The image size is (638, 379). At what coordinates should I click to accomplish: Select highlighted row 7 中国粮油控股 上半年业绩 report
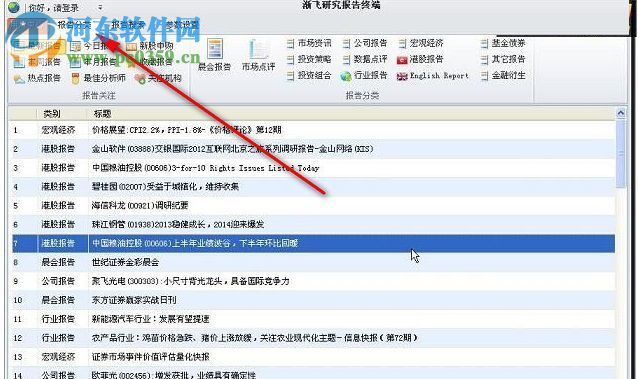[313, 243]
